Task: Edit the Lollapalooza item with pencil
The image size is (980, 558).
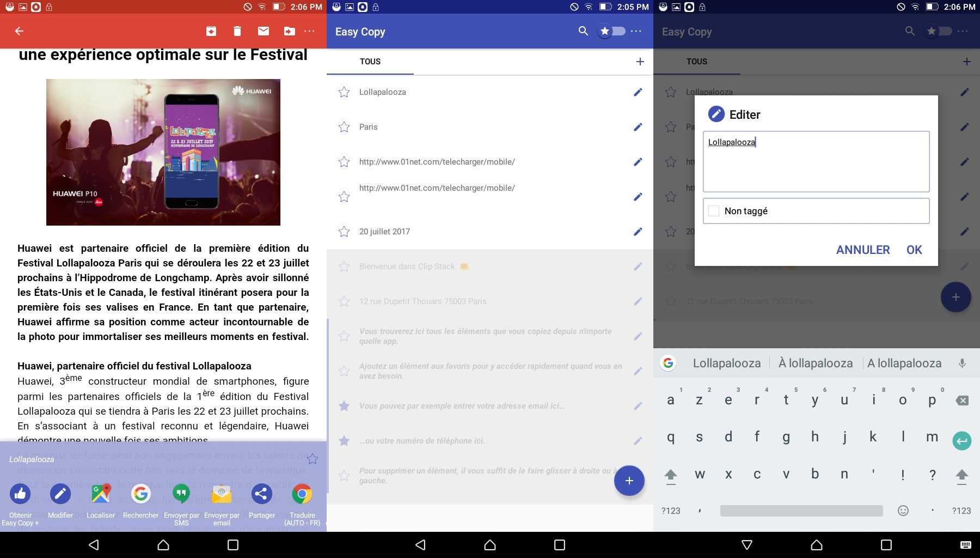Action: coord(638,92)
